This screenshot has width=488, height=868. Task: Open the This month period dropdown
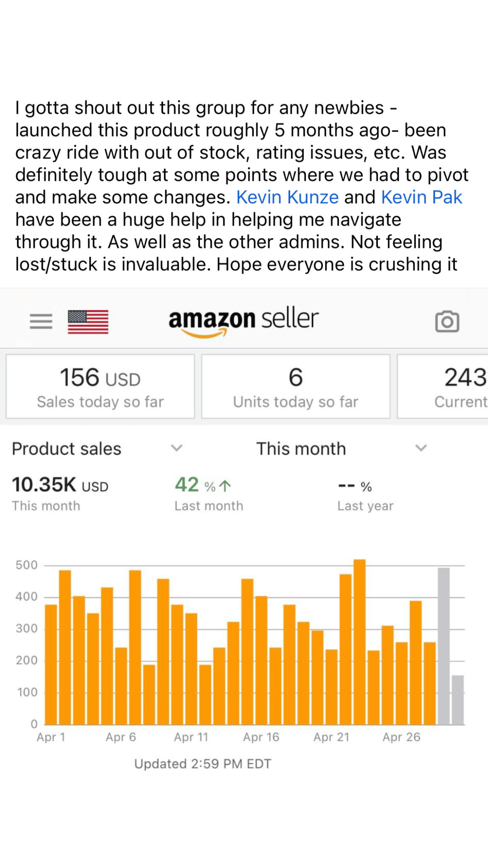[x=421, y=448]
